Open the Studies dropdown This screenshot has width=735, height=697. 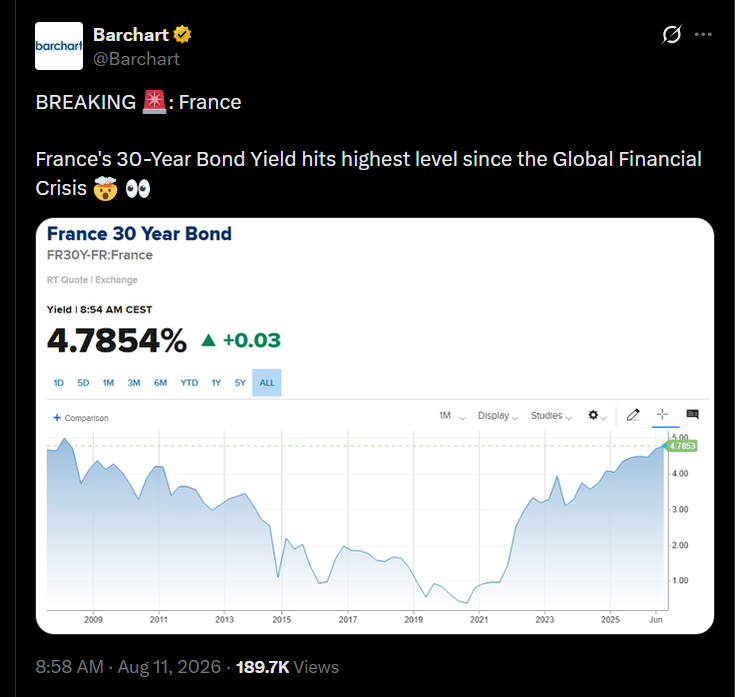[x=551, y=416]
